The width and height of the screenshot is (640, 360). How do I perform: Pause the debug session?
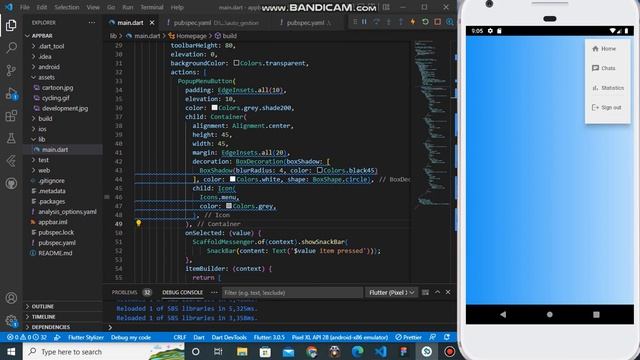[364, 22]
